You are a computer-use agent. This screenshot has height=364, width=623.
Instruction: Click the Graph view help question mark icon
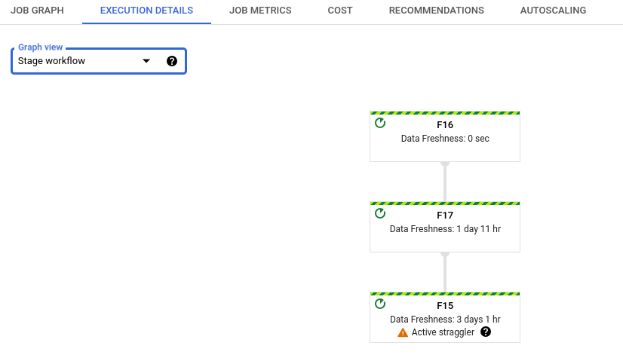click(172, 61)
